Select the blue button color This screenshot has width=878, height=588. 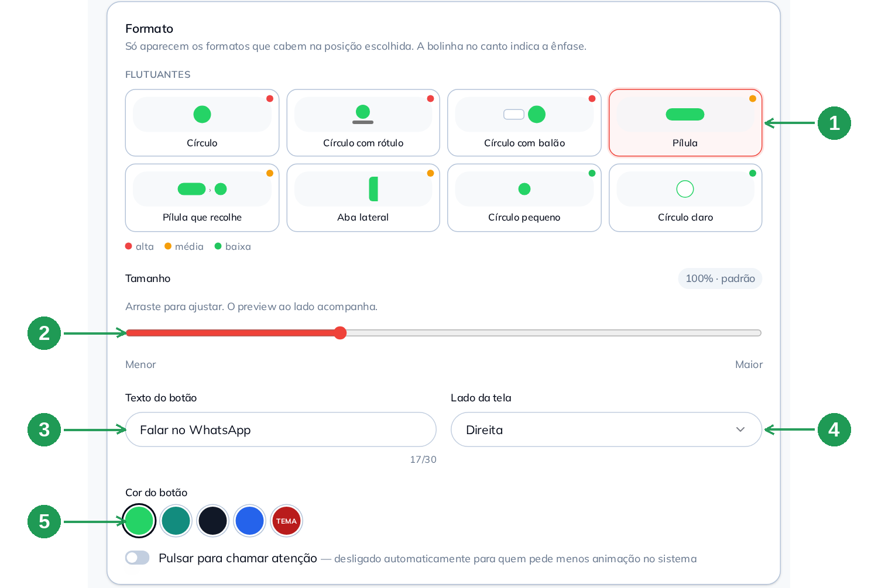[250, 521]
